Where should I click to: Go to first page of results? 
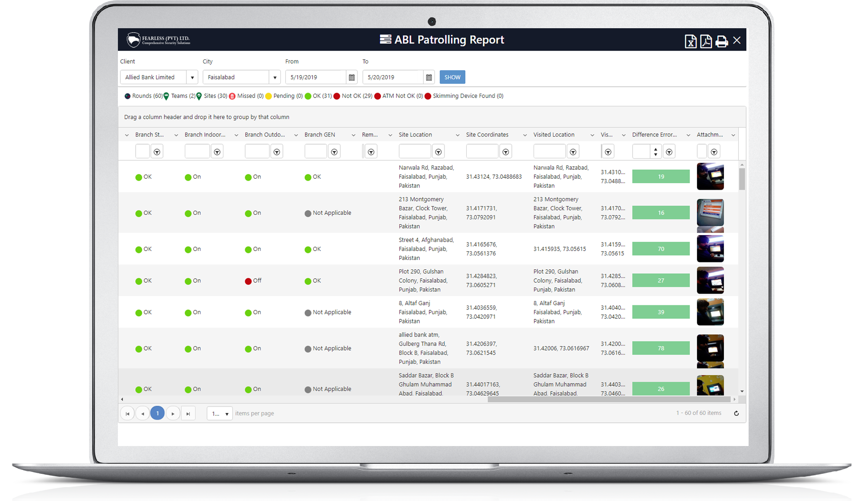127,413
